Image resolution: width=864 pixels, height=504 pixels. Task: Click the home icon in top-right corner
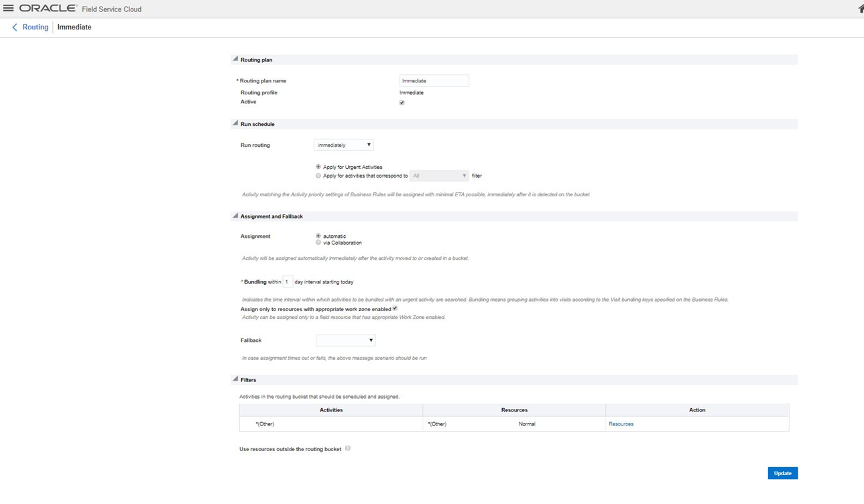click(861, 9)
